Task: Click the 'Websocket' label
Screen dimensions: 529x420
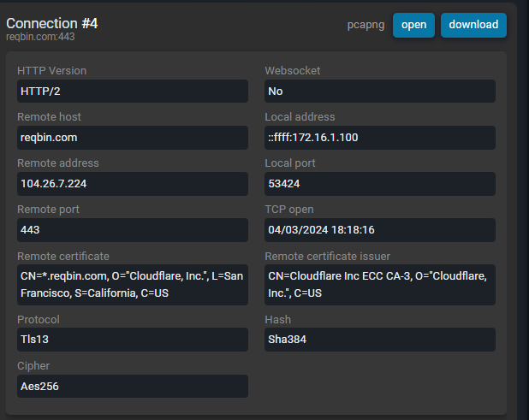Action: [x=293, y=71]
